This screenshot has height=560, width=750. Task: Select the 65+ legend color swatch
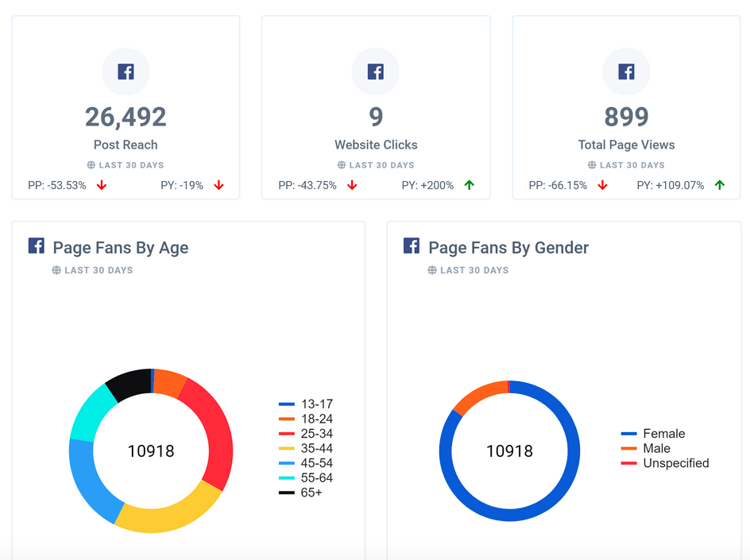[287, 493]
